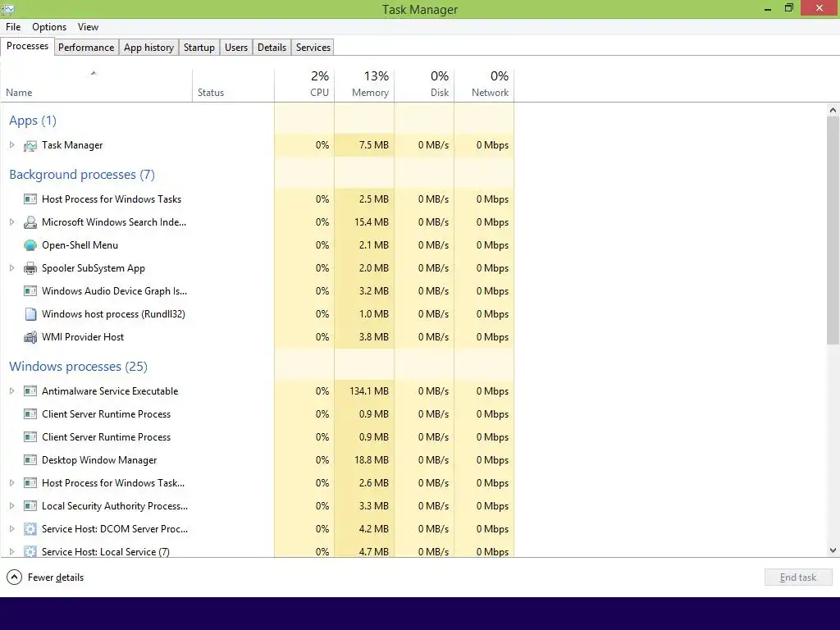The image size is (840, 630).
Task: Expand Host Process for Windows Task... under Windows processes
Action: pyautogui.click(x=11, y=483)
